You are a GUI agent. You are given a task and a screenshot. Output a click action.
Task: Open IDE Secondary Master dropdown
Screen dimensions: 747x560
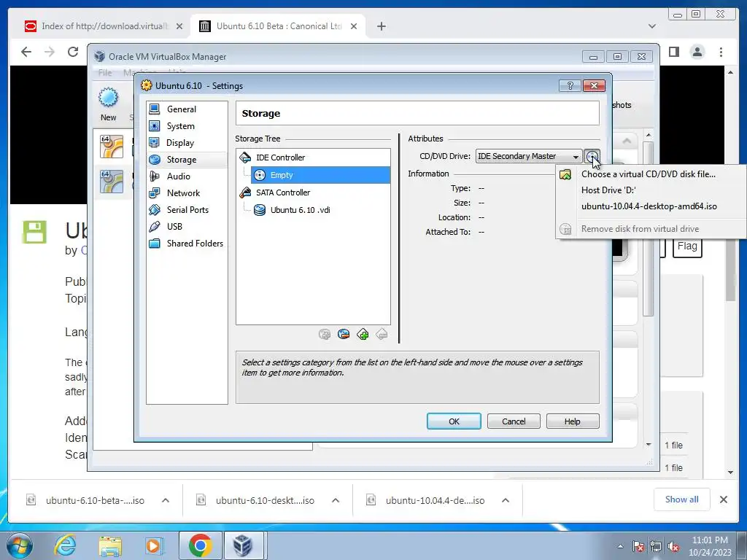(528, 156)
